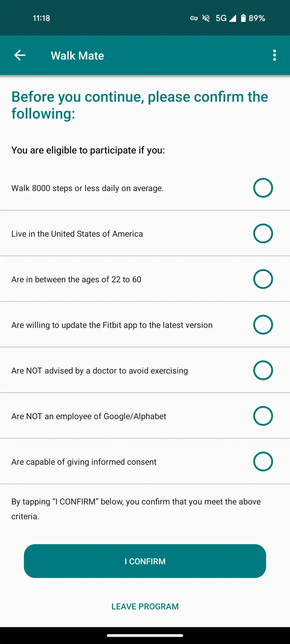This screenshot has width=290, height=644.
Task: Check 'NOT advised by a doctor' circle
Action: coord(263,370)
